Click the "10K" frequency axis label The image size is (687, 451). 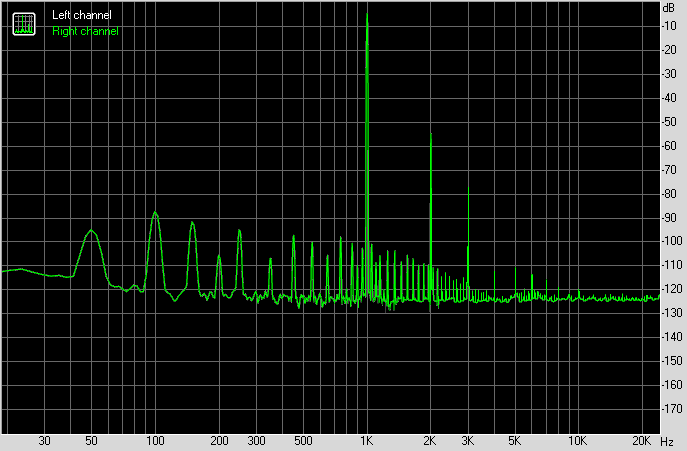coord(577,441)
